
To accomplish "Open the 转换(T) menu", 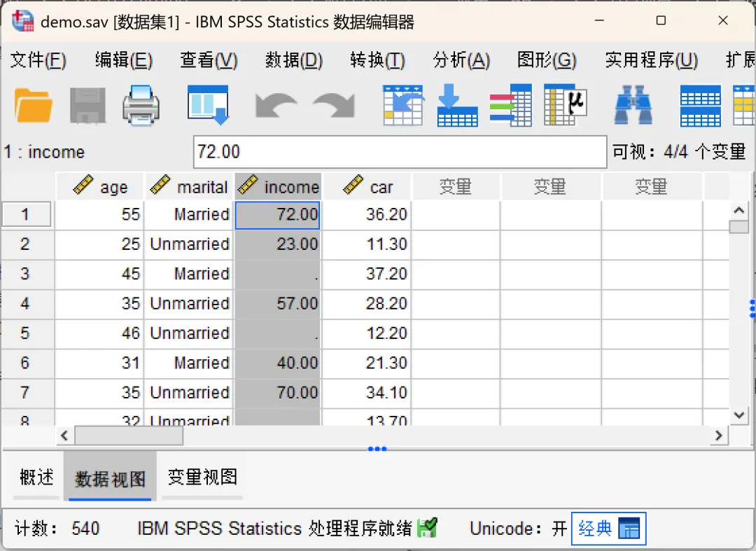I will [x=377, y=60].
